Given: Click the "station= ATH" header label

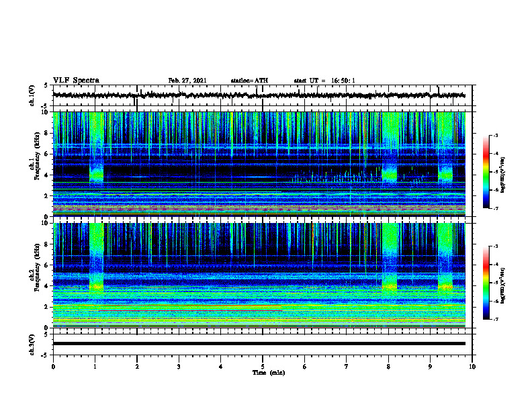Looking at the screenshot, I should (249, 81).
